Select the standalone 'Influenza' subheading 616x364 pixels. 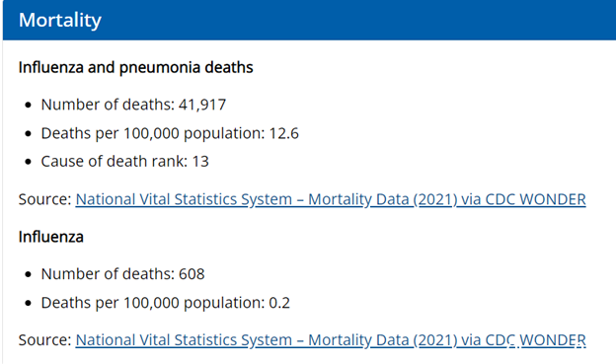tap(50, 237)
